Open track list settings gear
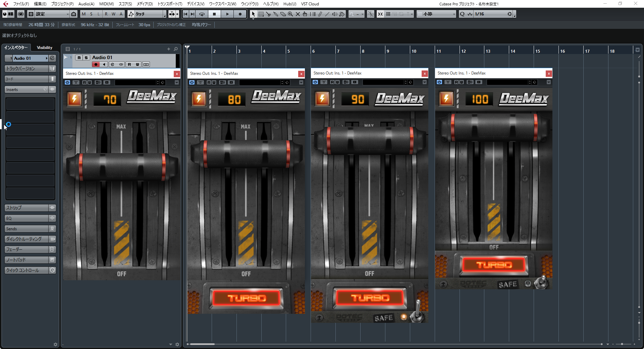 (x=177, y=344)
